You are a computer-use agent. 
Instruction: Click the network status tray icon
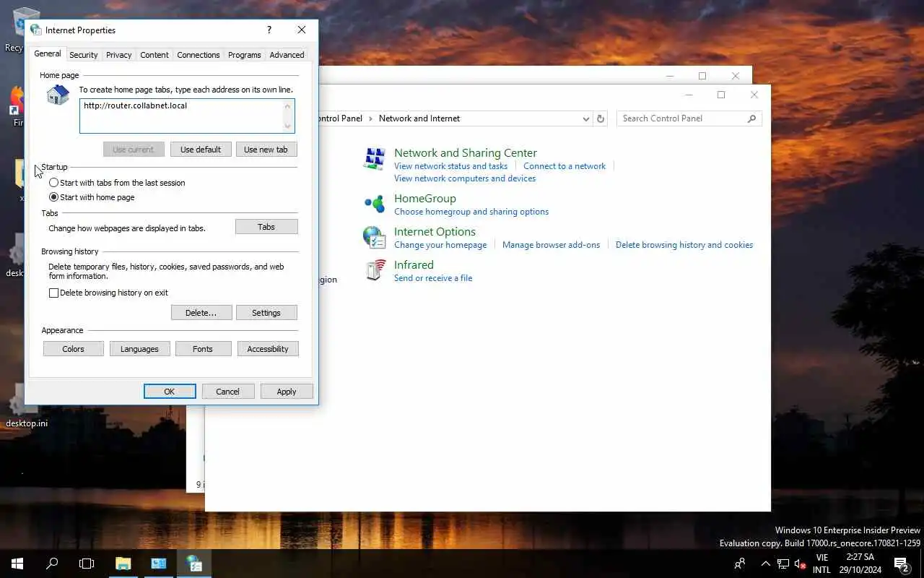[x=783, y=564]
